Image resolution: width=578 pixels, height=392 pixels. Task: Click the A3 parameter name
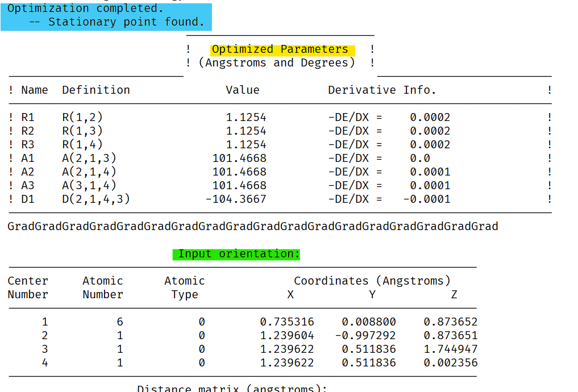(28, 186)
